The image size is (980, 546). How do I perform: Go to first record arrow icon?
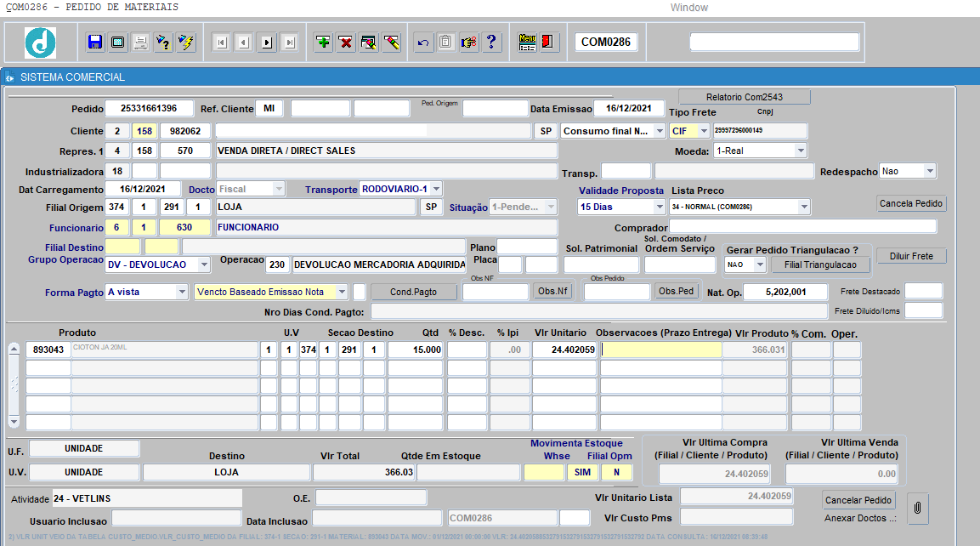point(221,43)
